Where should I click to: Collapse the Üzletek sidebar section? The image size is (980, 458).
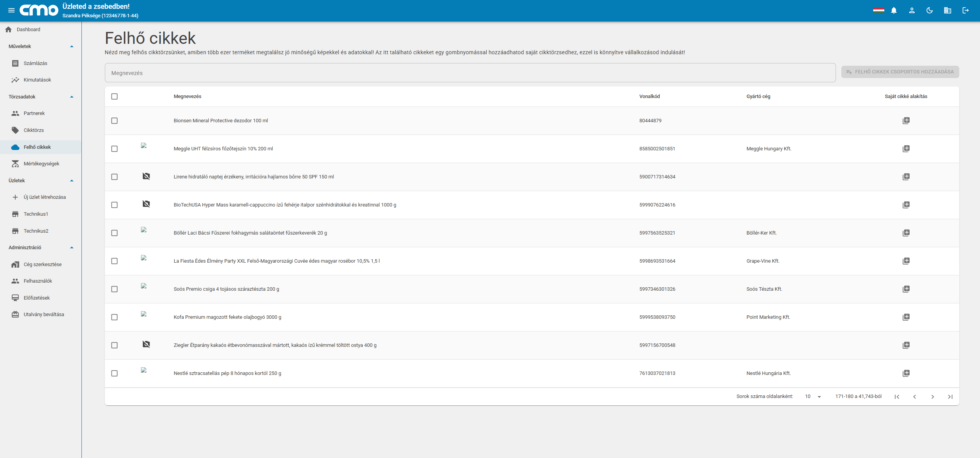[71, 181]
